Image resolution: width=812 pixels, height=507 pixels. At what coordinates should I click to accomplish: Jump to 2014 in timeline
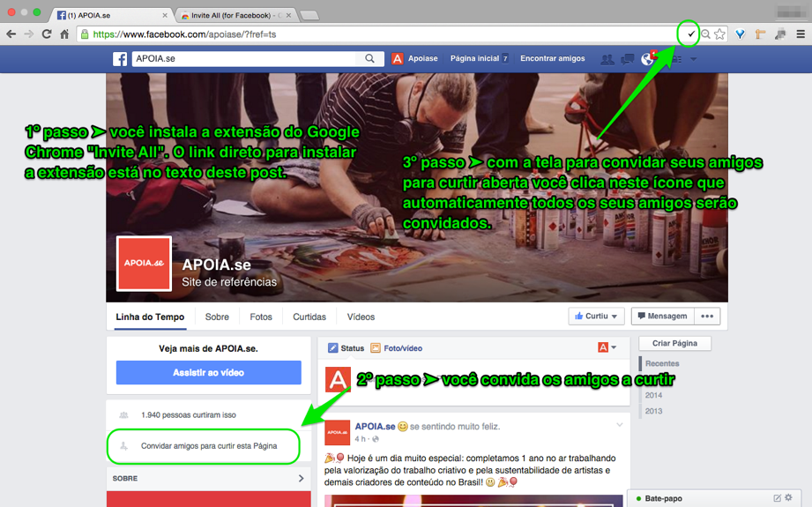tap(653, 395)
